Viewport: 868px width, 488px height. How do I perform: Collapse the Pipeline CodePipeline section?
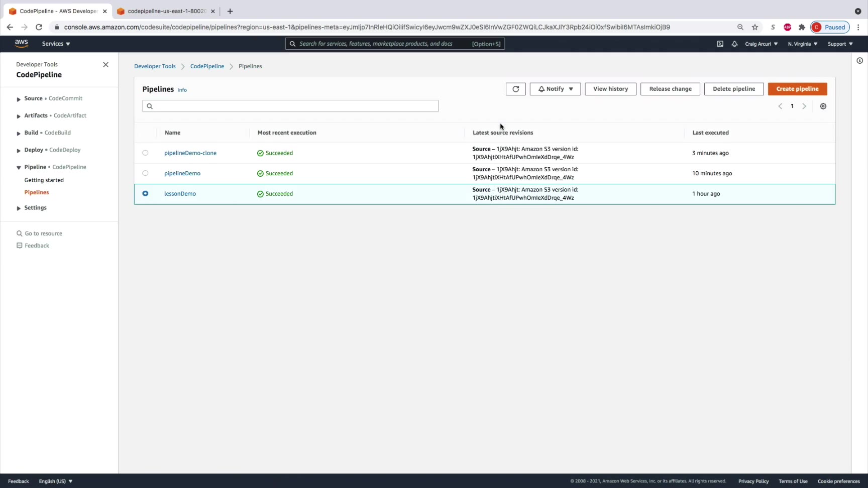[x=19, y=167]
